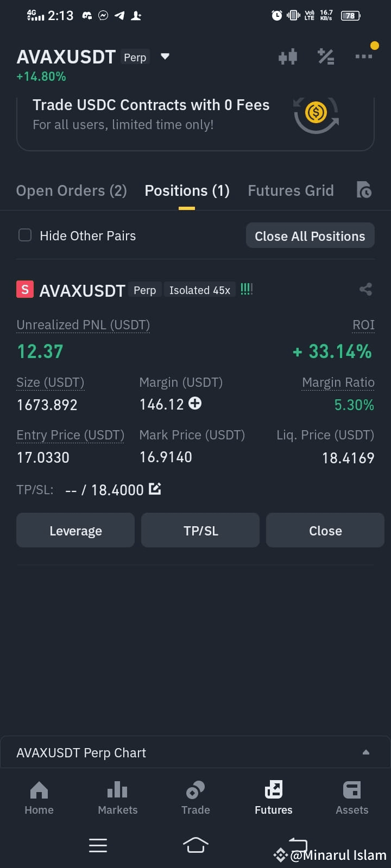Toggle the Hide Other Pairs checkbox
391x868 pixels.
25,235
